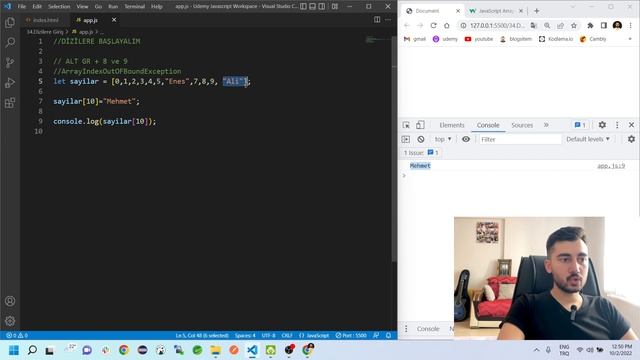The image size is (640, 360).
Task: Activate the DevTools inspect element tool
Action: coord(406,125)
